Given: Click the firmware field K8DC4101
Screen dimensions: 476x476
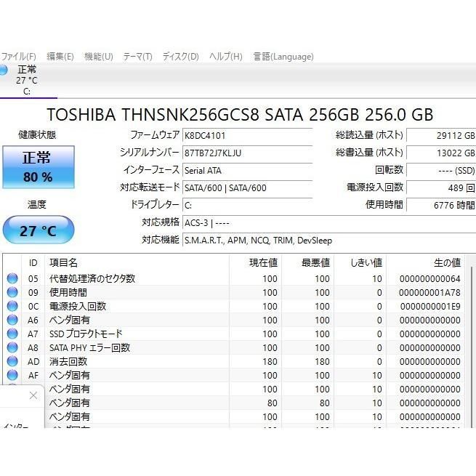Looking at the screenshot, I should [247, 135].
